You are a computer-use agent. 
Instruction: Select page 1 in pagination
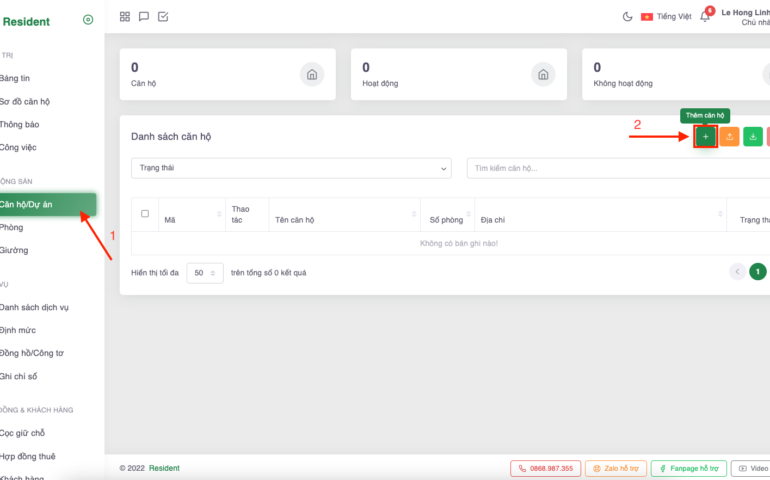758,271
